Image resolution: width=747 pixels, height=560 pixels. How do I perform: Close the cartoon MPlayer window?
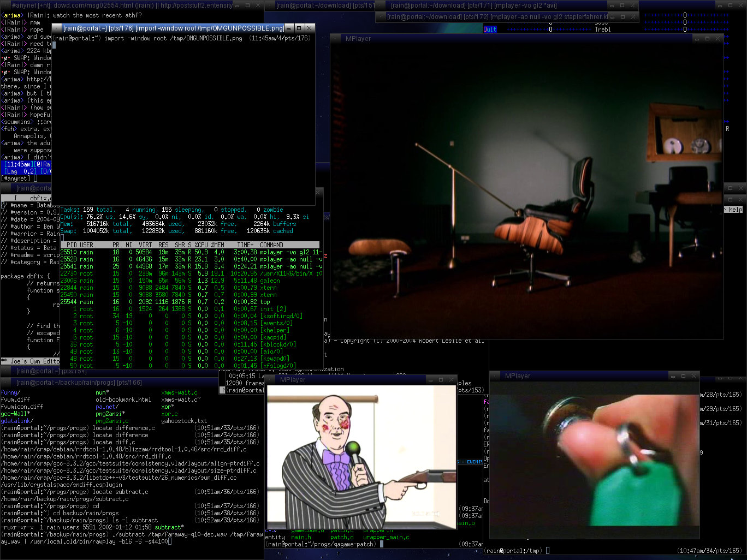pyautogui.click(x=452, y=379)
